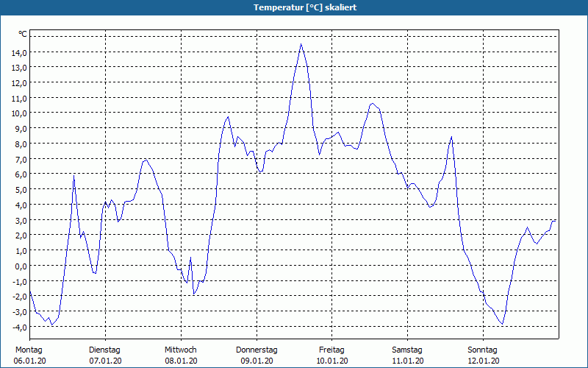Screen dimensions: 588x368
Task: Click the -4,0 y-axis label
Action: pyautogui.click(x=19, y=328)
